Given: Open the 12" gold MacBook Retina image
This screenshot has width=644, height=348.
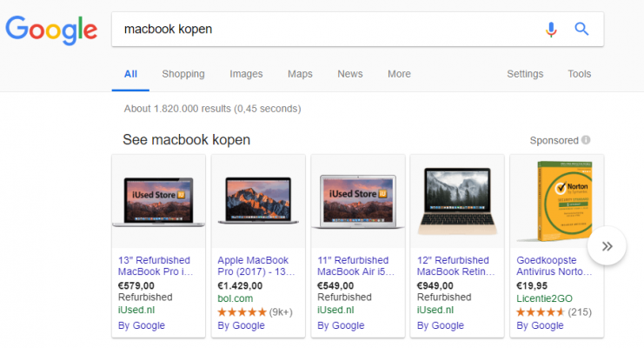Looking at the screenshot, I should tap(457, 202).
